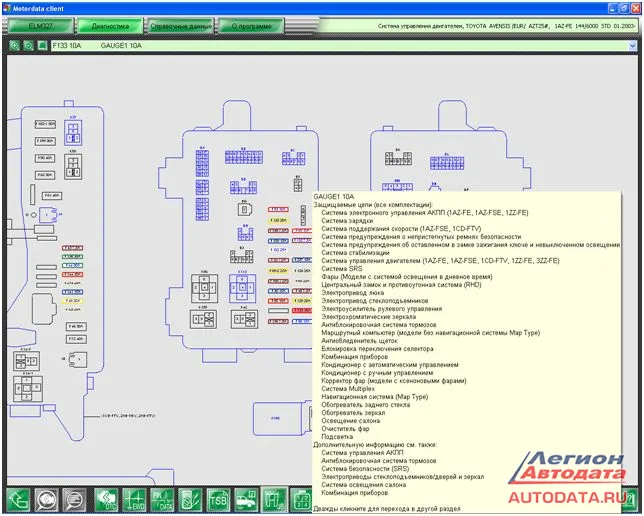Close the Motordata client window

(635, 8)
